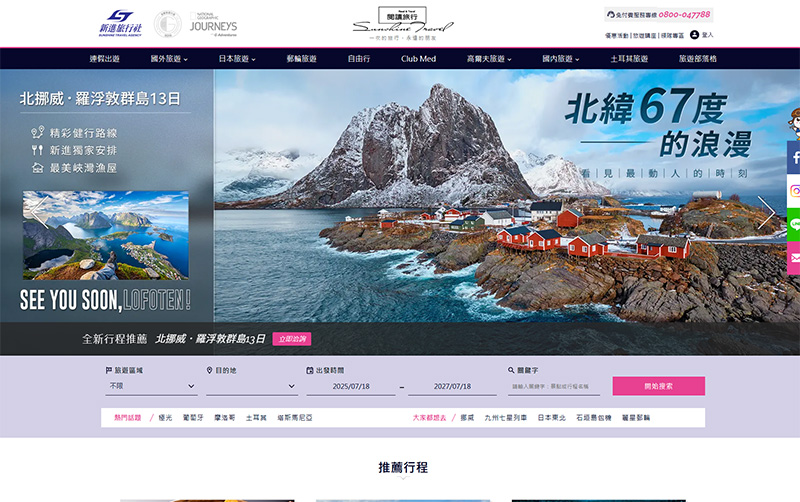Image resolution: width=800 pixels, height=502 pixels.
Task: Set end date field 2027/07/18
Action: pyautogui.click(x=452, y=386)
